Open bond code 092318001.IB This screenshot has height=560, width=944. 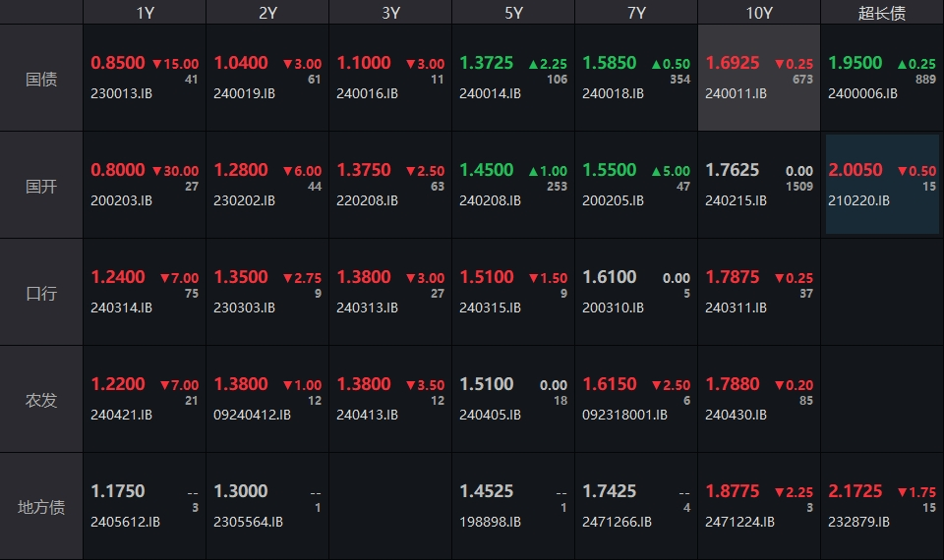point(624,416)
